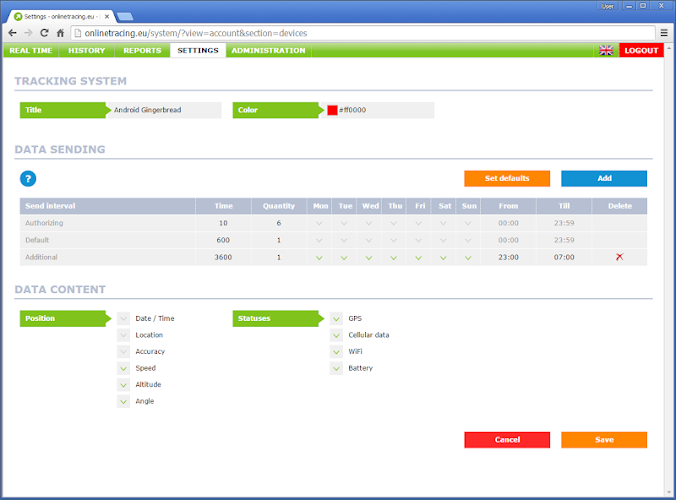Switch to the History tab
This screenshot has width=676, height=500.
pos(86,50)
